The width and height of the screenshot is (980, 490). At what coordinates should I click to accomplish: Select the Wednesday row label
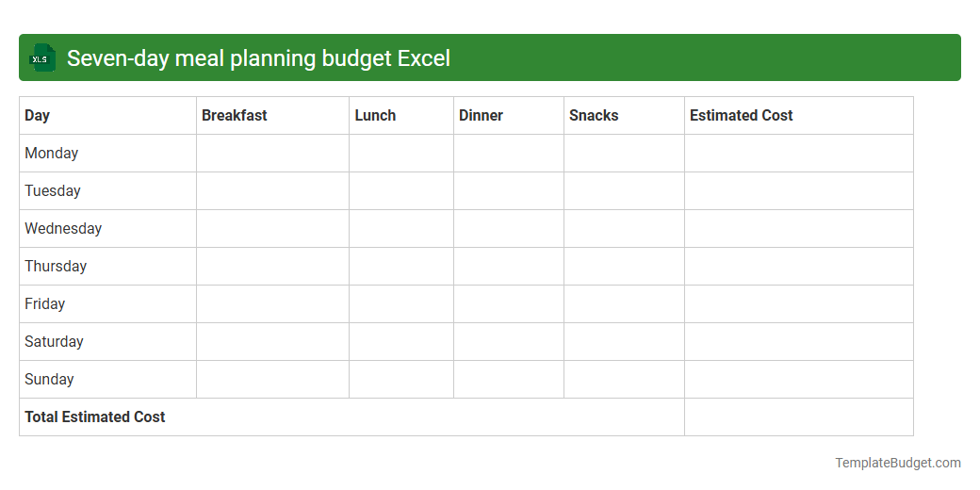point(63,229)
